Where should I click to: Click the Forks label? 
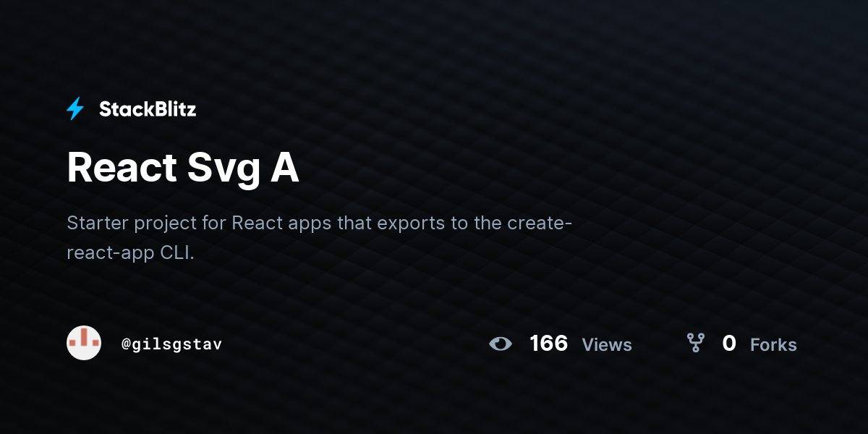pyautogui.click(x=773, y=345)
